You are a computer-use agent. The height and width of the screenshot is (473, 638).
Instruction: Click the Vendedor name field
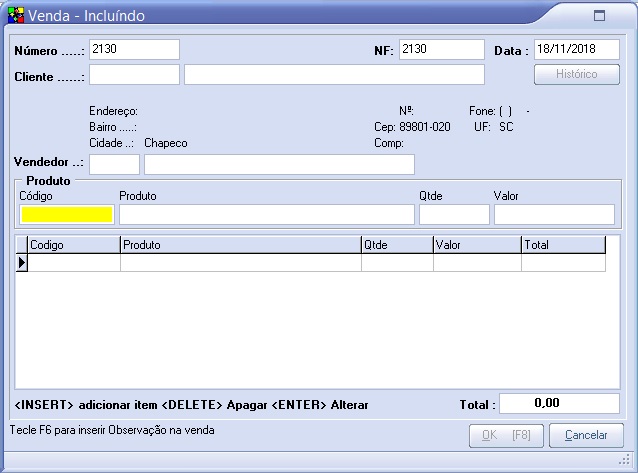click(x=279, y=164)
